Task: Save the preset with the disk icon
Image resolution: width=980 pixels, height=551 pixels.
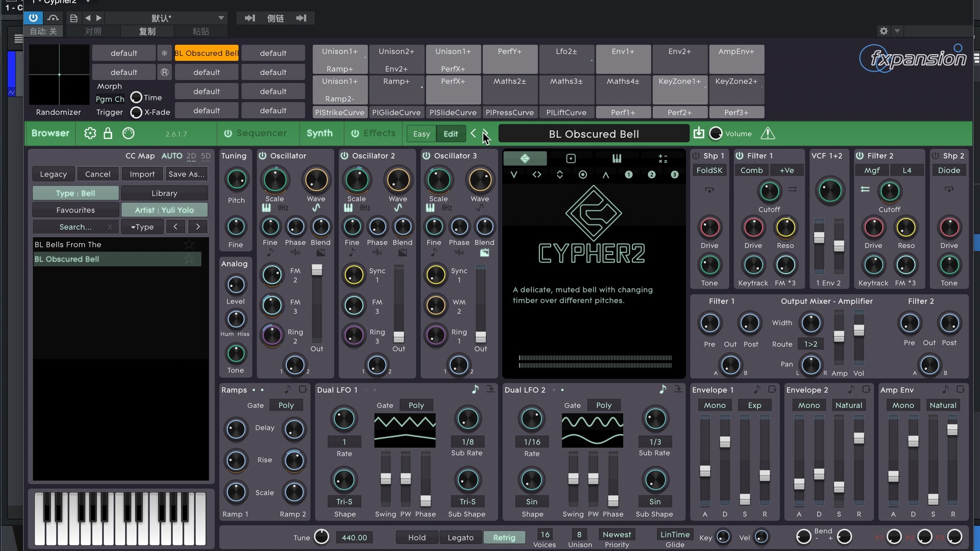Action: tap(699, 133)
